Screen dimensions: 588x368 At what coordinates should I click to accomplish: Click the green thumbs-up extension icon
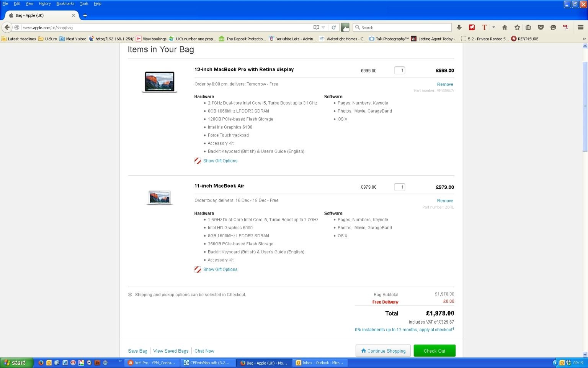click(345, 27)
